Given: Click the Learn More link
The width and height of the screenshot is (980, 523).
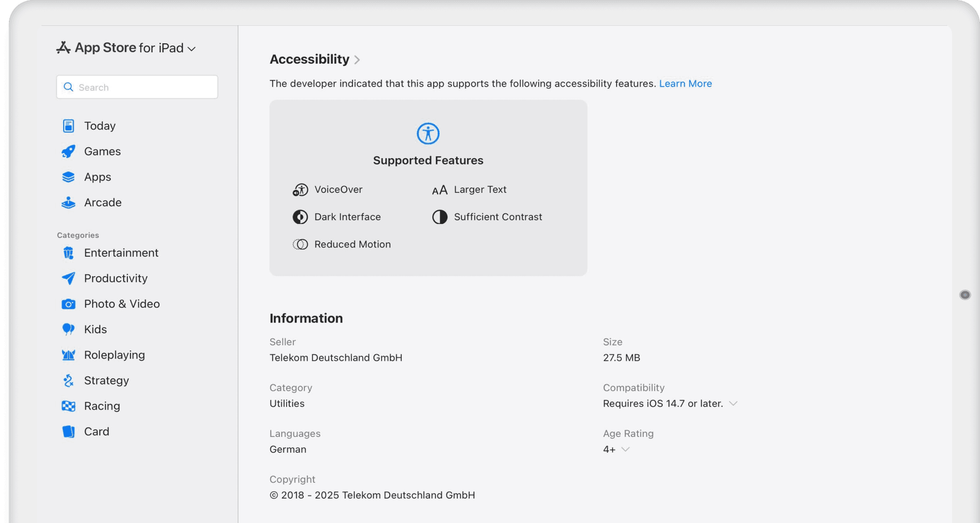Looking at the screenshot, I should [686, 84].
